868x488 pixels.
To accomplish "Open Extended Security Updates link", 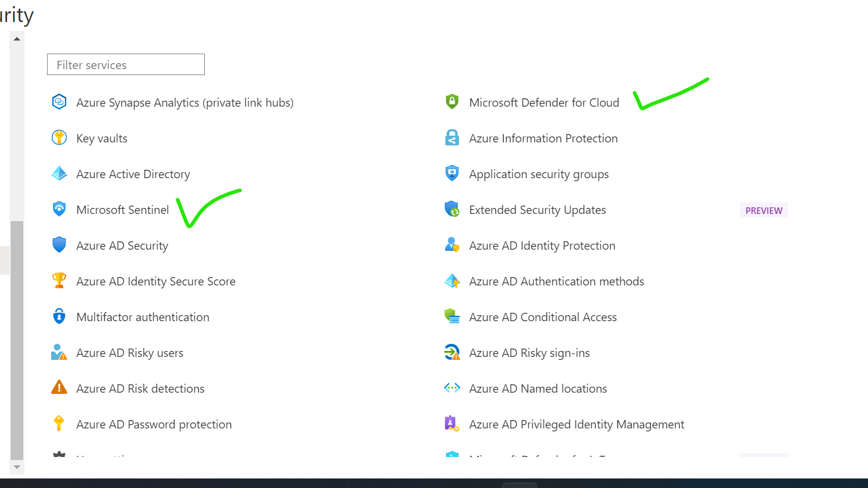I will click(538, 210).
